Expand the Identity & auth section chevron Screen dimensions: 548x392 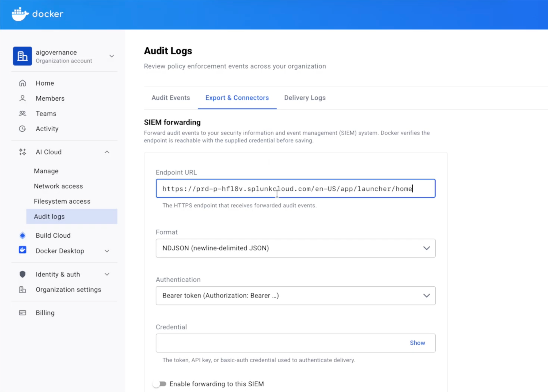(107, 274)
